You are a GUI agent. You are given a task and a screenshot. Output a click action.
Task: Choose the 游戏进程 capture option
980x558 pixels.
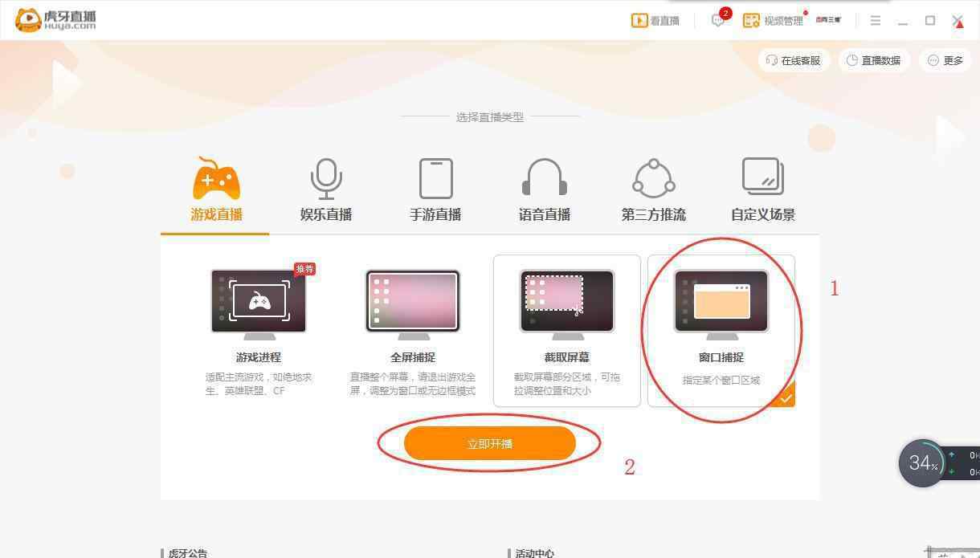click(x=259, y=331)
